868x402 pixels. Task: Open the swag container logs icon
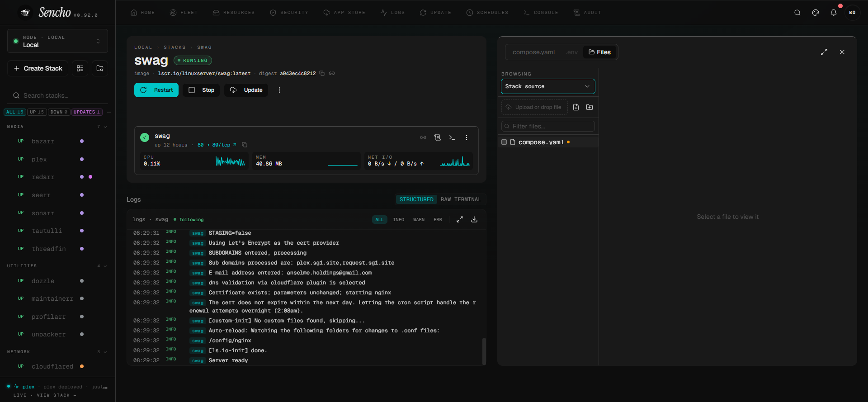[438, 137]
